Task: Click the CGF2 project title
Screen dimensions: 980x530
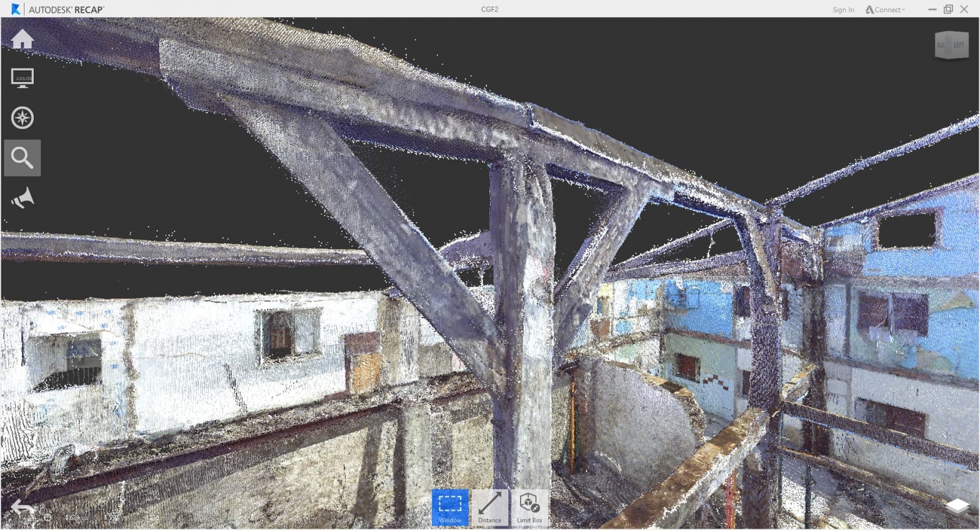Action: (x=490, y=9)
